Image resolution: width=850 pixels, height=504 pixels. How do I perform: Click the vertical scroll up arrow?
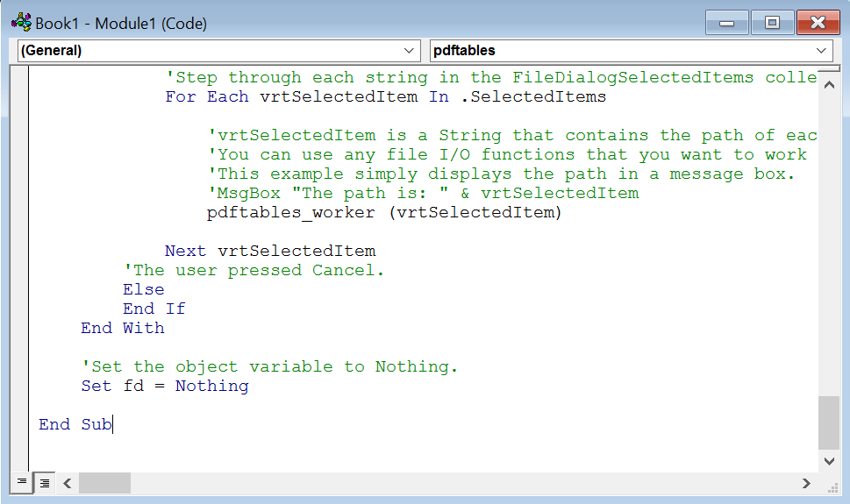(829, 85)
